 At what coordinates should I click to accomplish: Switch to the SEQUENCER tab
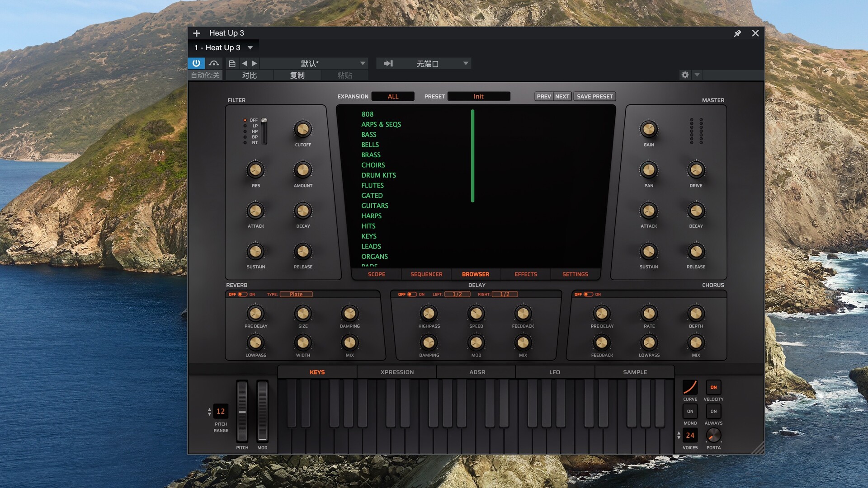426,274
